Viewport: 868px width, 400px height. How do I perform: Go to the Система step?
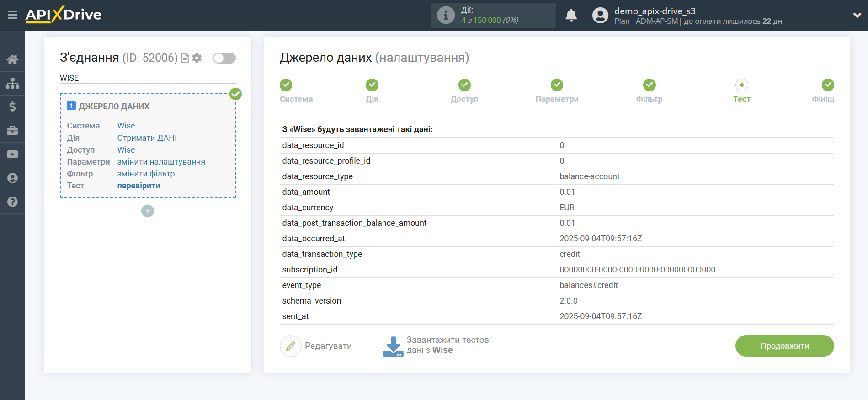click(286, 85)
